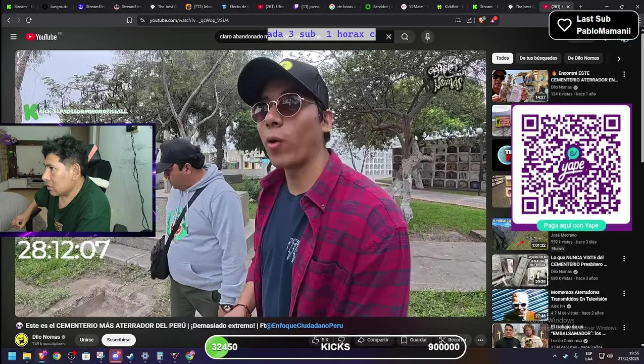
Task: Open 'Encontré ESTE CEMENTERIO ATERRADOR' title
Action: click(584, 76)
